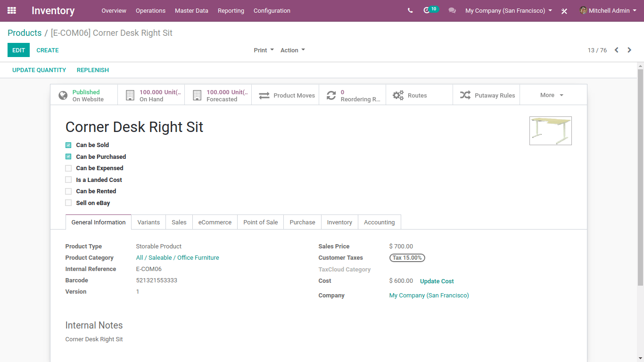Viewport: 644px width, 362px height.
Task: Open Product Moves stat button
Action: pos(285,95)
